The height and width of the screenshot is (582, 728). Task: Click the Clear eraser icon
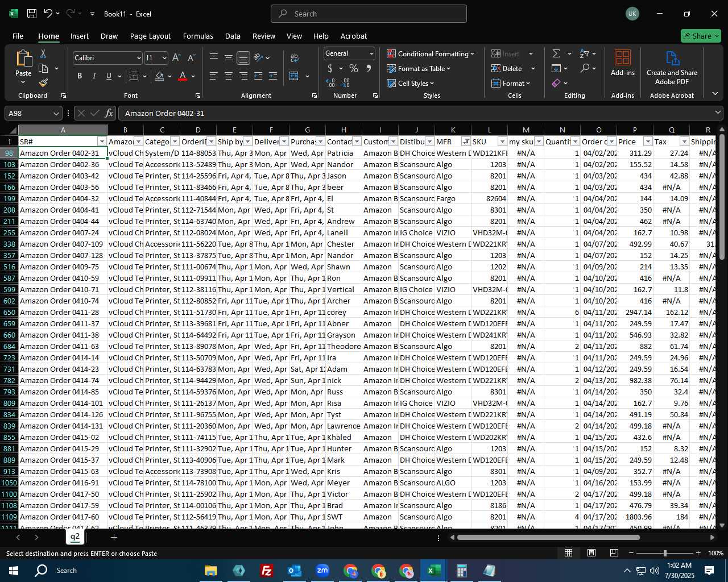point(556,83)
